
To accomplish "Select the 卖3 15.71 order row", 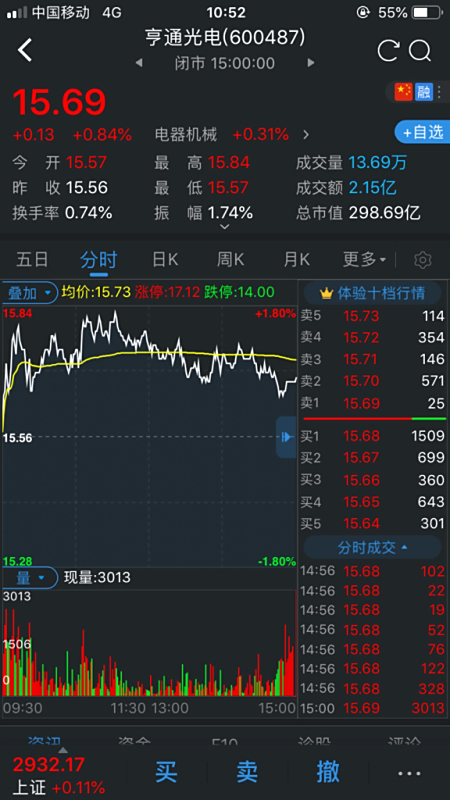I will (x=372, y=359).
